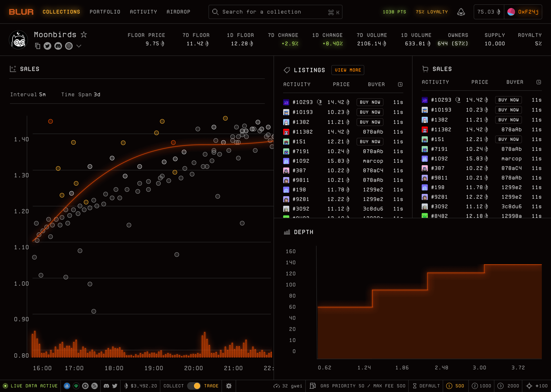This screenshot has height=392, width=551.
Task: Buy now #10293 in the Sales panel
Action: [x=508, y=100]
